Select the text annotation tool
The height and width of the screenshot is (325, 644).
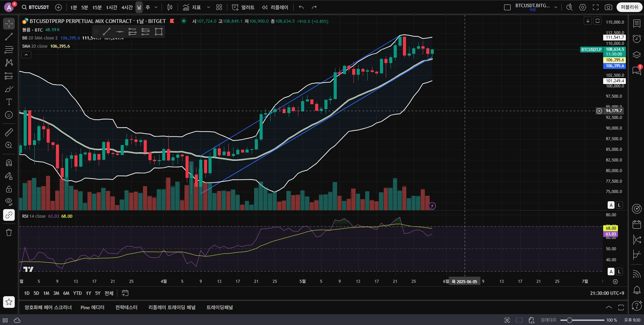[9, 102]
